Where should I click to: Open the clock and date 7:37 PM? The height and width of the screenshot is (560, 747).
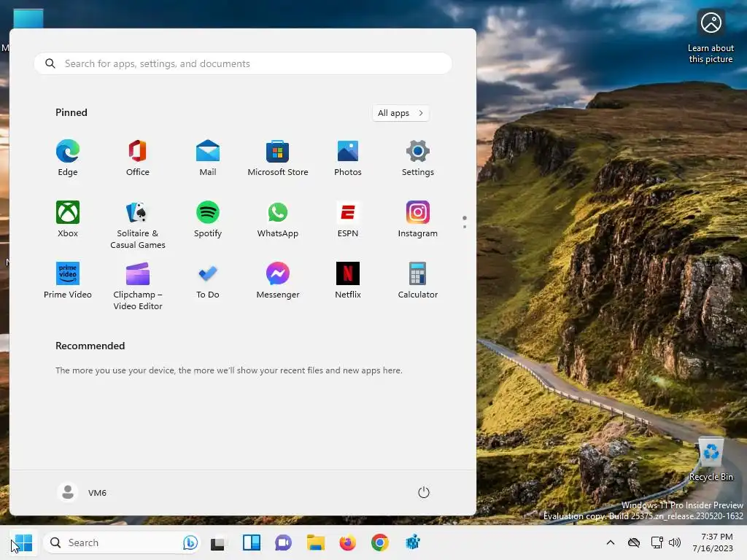coord(713,542)
